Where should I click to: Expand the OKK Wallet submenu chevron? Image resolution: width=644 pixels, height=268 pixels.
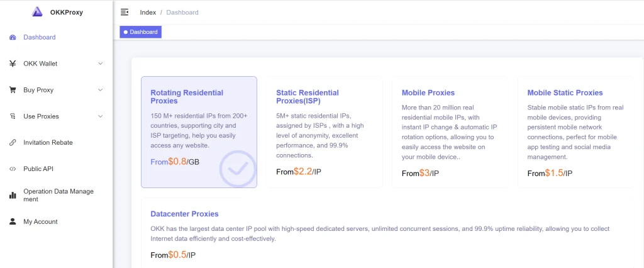click(101, 64)
